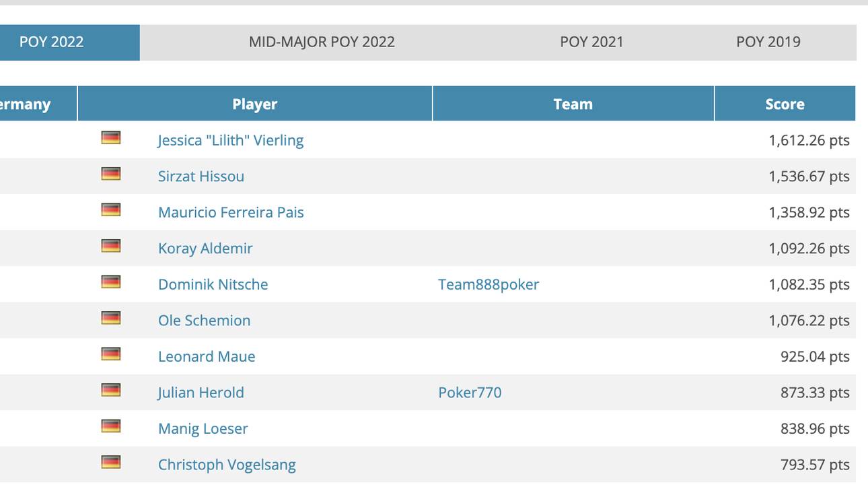Click the German flag beside Leonard Maue
This screenshot has width=868, height=489.
(x=110, y=354)
